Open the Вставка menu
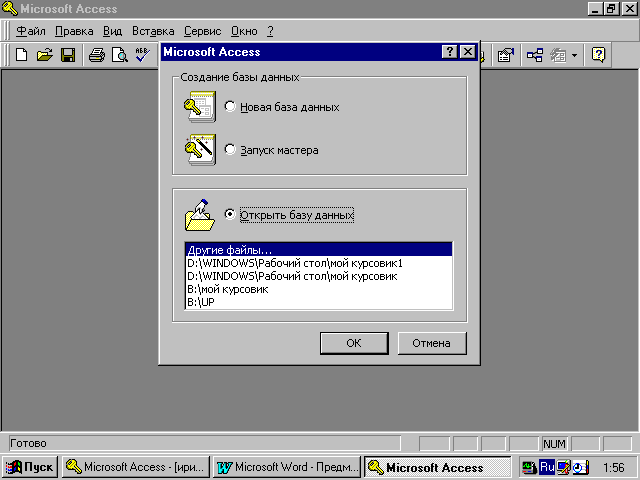 coord(153,31)
